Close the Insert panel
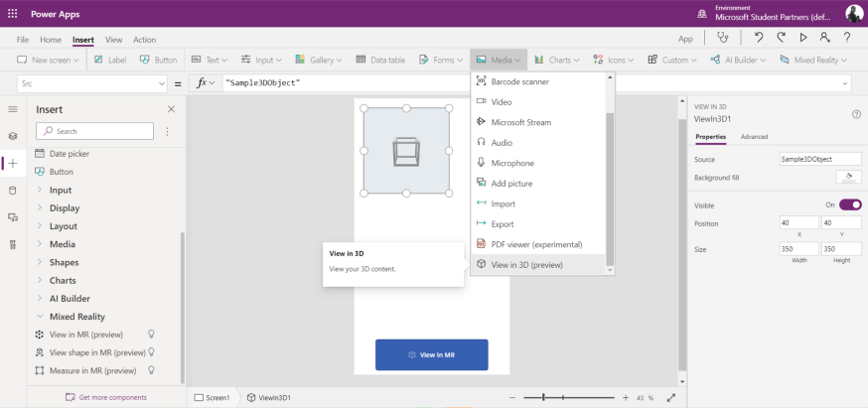The height and width of the screenshot is (408, 868). pyautogui.click(x=171, y=109)
